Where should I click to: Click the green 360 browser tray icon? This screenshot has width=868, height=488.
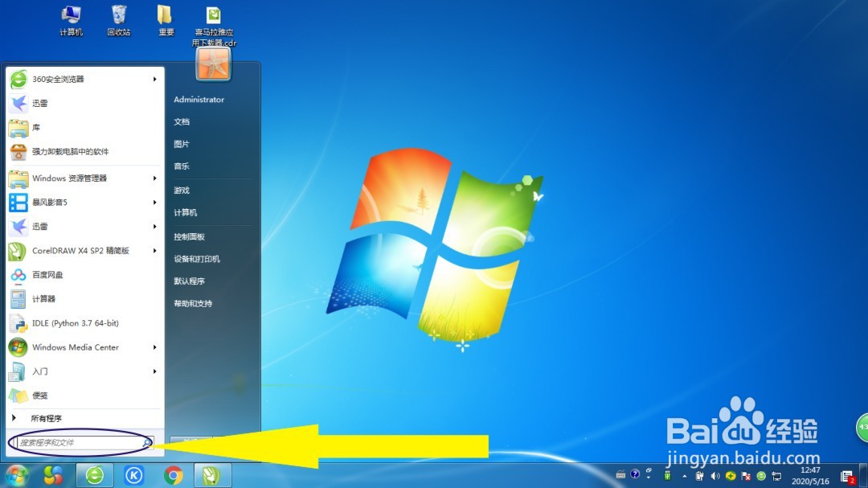point(761,476)
